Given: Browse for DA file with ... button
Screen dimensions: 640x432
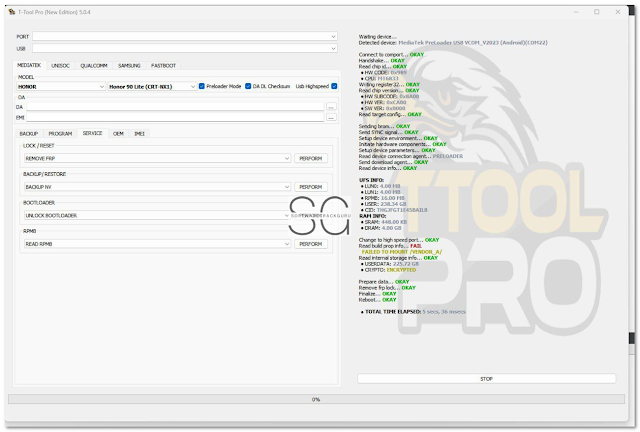Looking at the screenshot, I should [331, 107].
